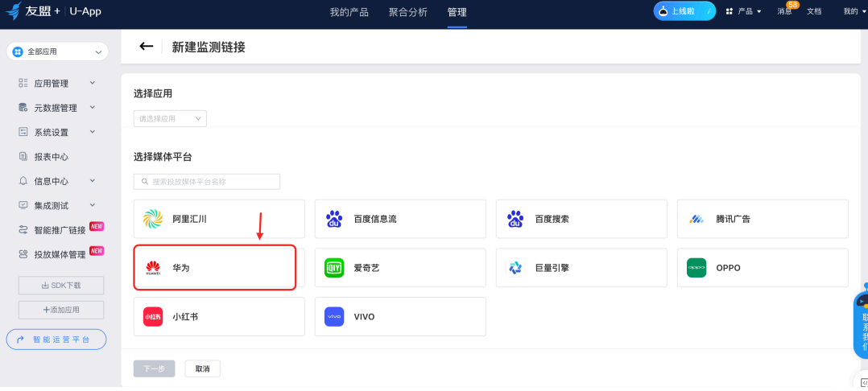The image size is (868, 391).
Task: Click the 智能推广链接 link icon
Action: [x=23, y=229]
